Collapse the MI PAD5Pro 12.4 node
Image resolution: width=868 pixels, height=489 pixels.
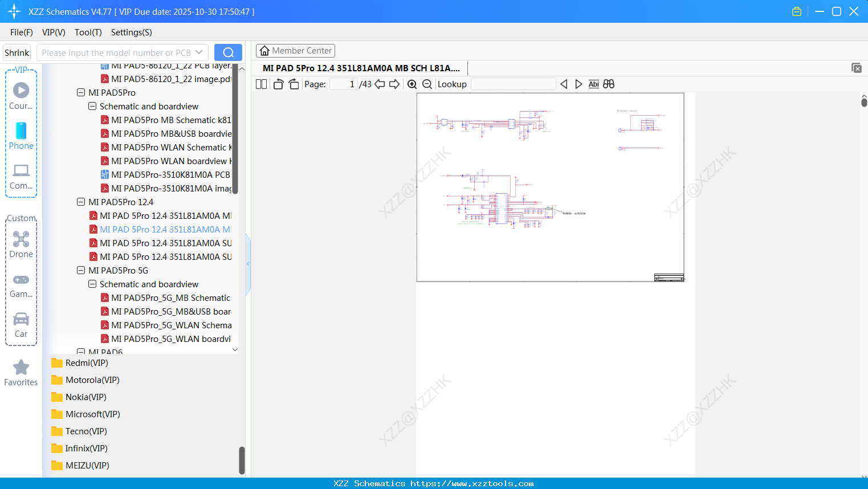point(81,202)
